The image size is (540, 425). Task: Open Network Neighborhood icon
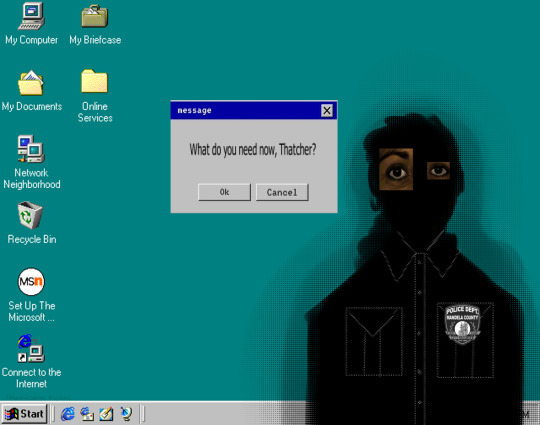pos(31,149)
